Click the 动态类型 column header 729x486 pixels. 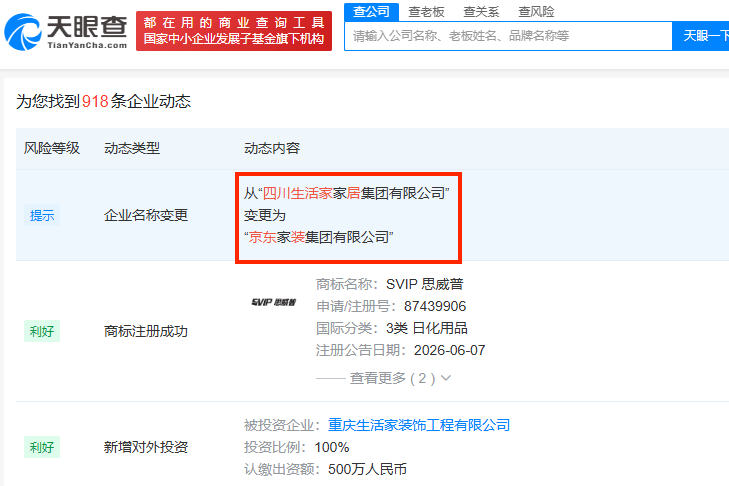(132, 148)
